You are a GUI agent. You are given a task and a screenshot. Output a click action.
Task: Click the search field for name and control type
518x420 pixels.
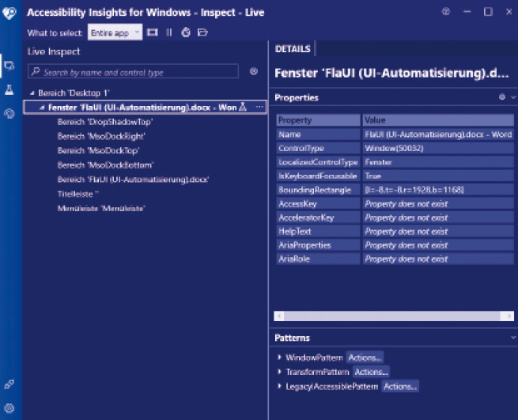[x=133, y=71]
